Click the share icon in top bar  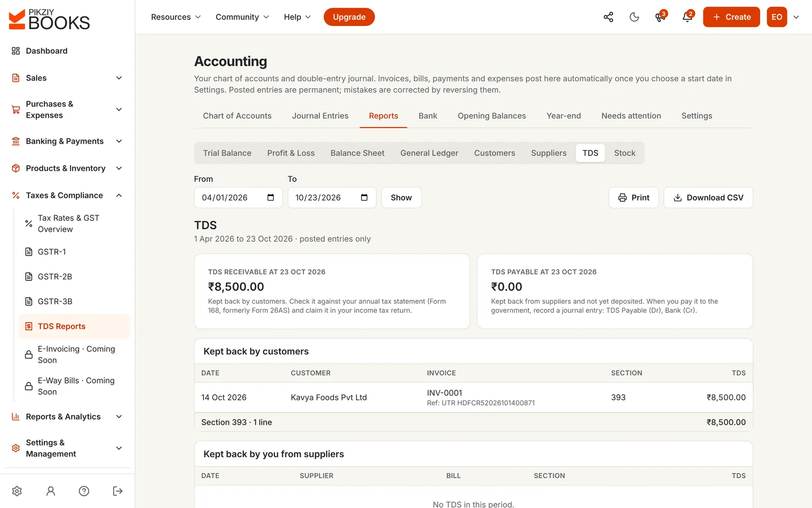click(x=608, y=17)
